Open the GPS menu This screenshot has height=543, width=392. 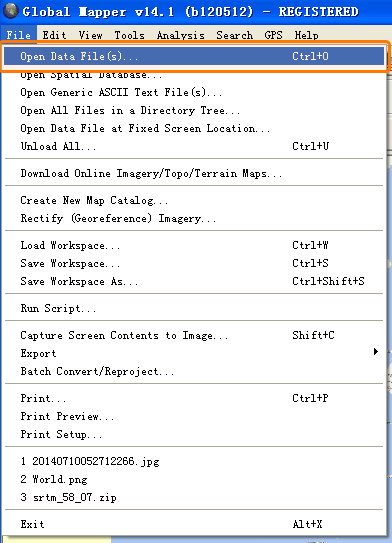tap(274, 35)
